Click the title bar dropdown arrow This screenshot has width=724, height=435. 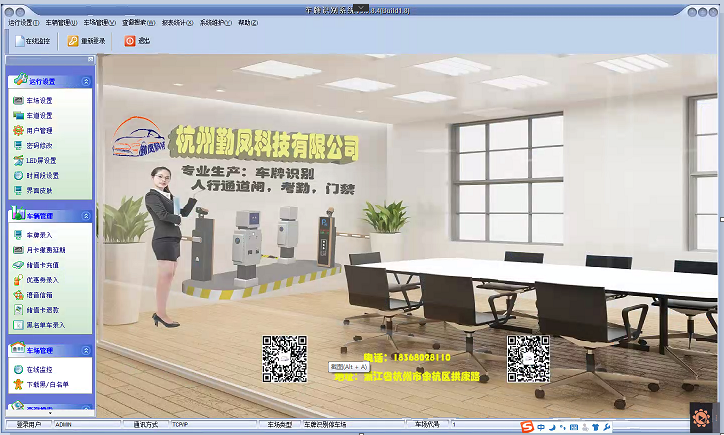(x=361, y=8)
